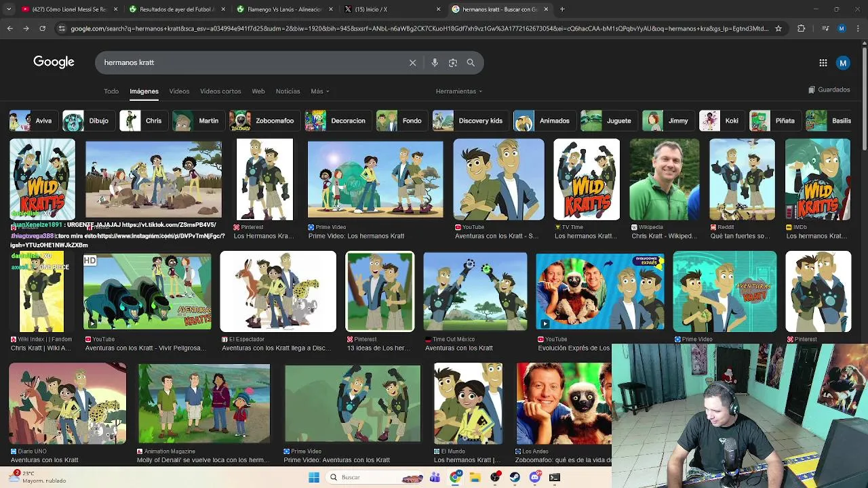Open Prime Video Los hermanos Kratt thumbnail
The image size is (868, 488).
pyautogui.click(x=375, y=180)
